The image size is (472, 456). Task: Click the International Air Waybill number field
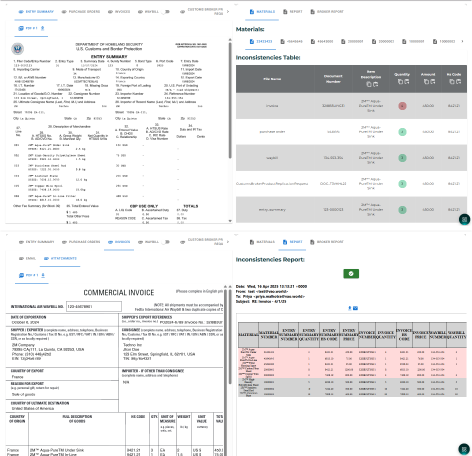94,306
